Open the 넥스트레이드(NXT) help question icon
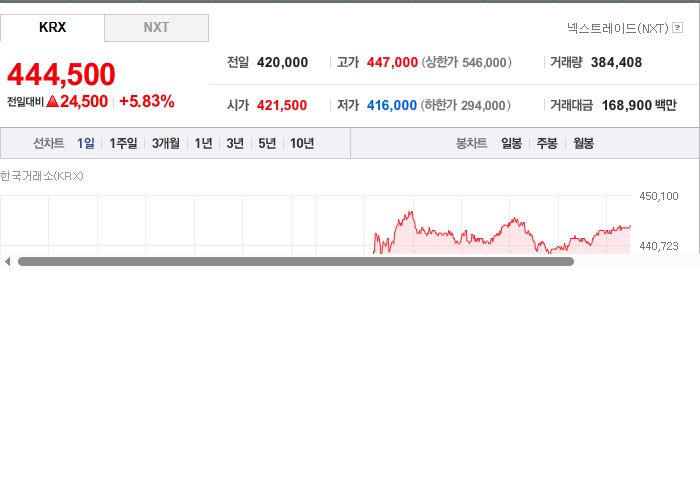The height and width of the screenshot is (490, 700). (677, 28)
